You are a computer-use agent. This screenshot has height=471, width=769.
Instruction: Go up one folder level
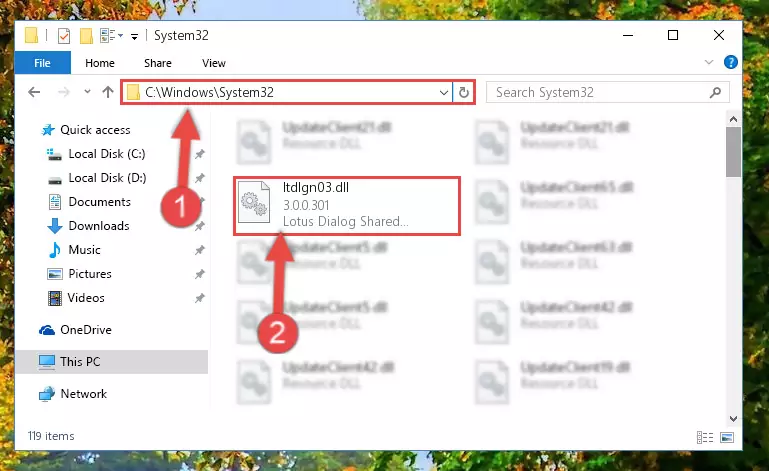pyautogui.click(x=108, y=92)
